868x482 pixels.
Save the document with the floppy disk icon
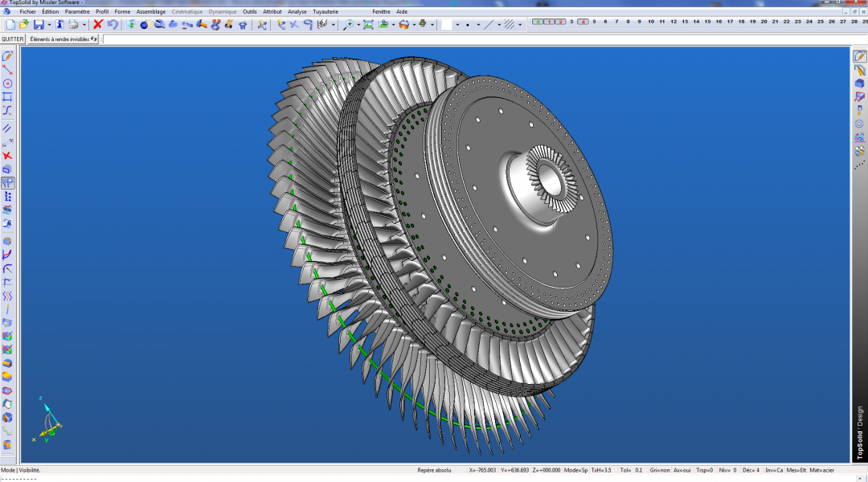pos(39,24)
